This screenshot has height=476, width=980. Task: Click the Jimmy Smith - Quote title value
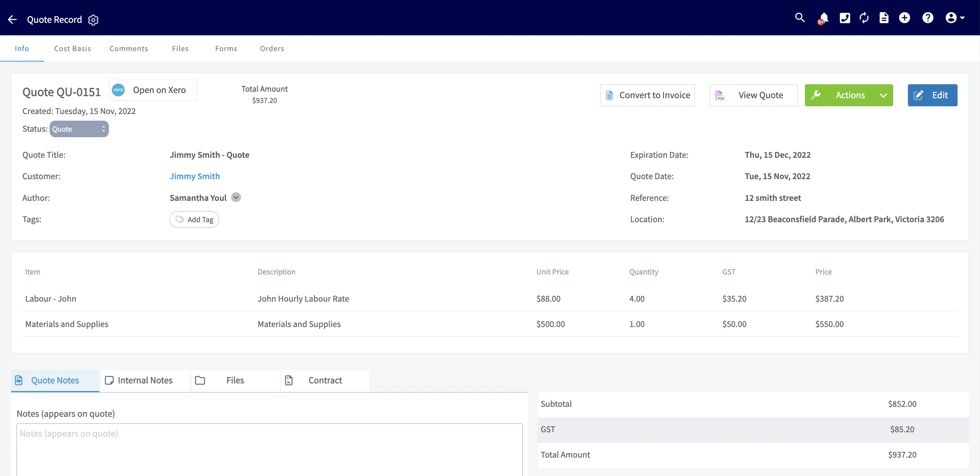(210, 155)
